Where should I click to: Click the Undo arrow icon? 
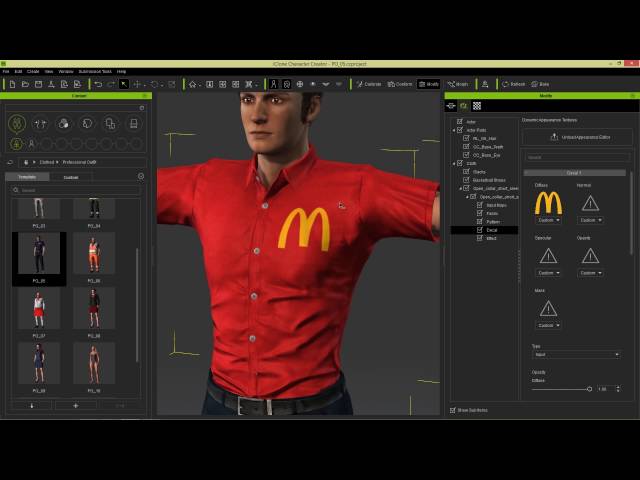[x=98, y=84]
